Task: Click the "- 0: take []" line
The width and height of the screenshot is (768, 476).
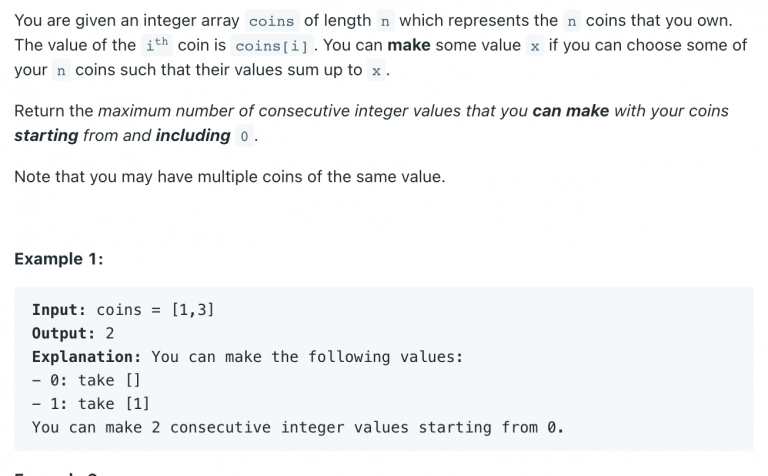Action: tap(86, 381)
